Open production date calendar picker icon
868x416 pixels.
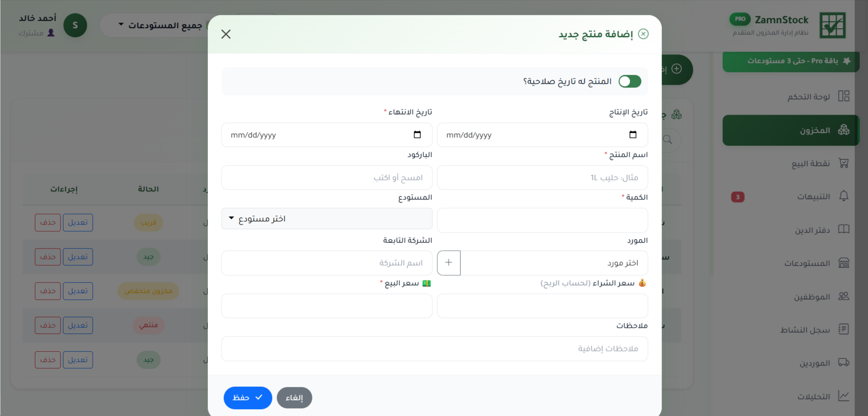tap(633, 135)
